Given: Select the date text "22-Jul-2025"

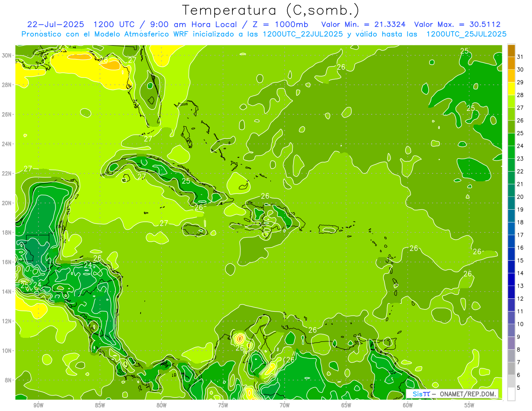Looking at the screenshot, I should (56, 24).
